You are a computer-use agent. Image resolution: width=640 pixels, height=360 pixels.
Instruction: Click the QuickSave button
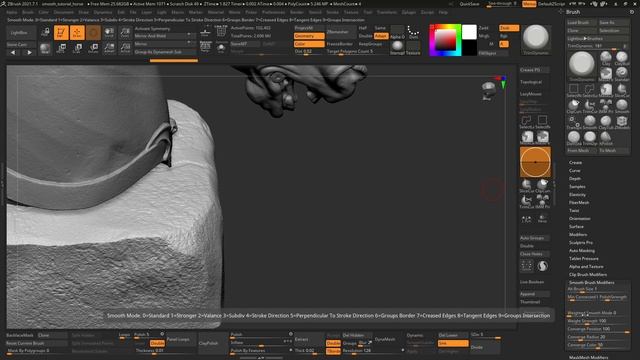[469, 4]
